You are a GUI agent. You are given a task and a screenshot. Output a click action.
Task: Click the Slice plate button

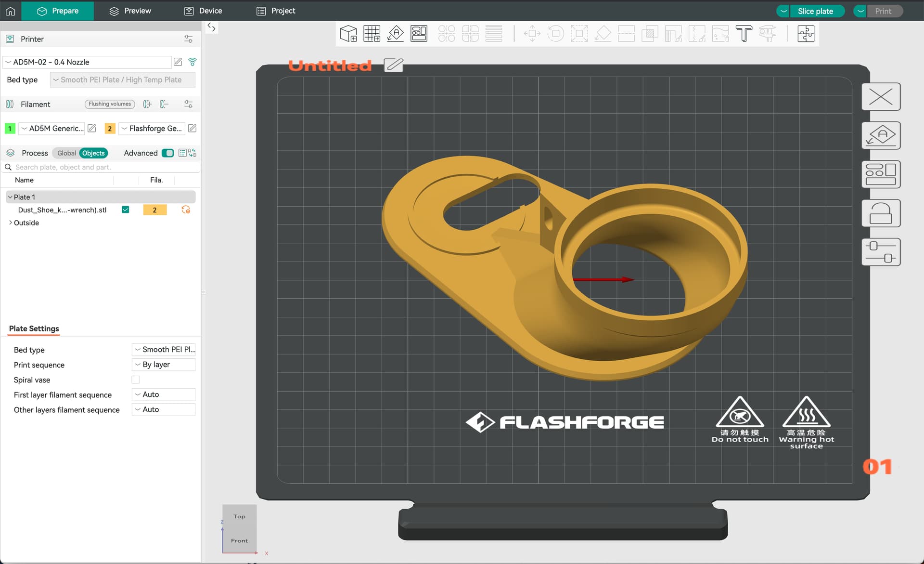[x=815, y=11]
